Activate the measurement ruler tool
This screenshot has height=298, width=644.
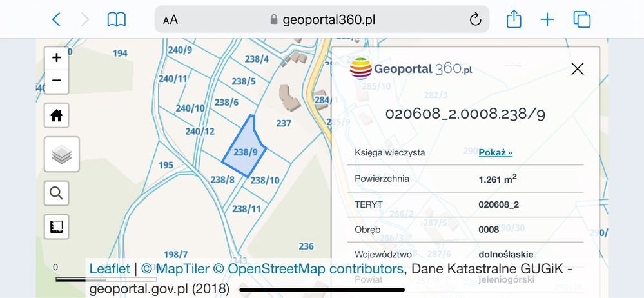pyautogui.click(x=57, y=226)
